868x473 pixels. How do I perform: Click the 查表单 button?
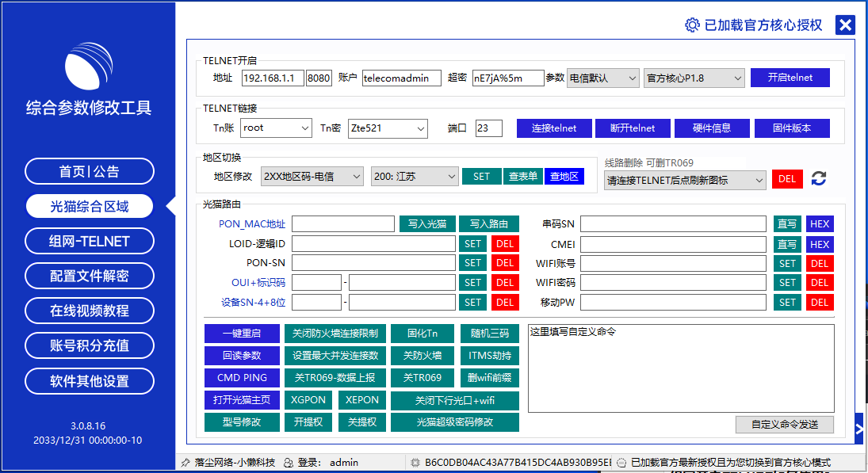point(523,176)
